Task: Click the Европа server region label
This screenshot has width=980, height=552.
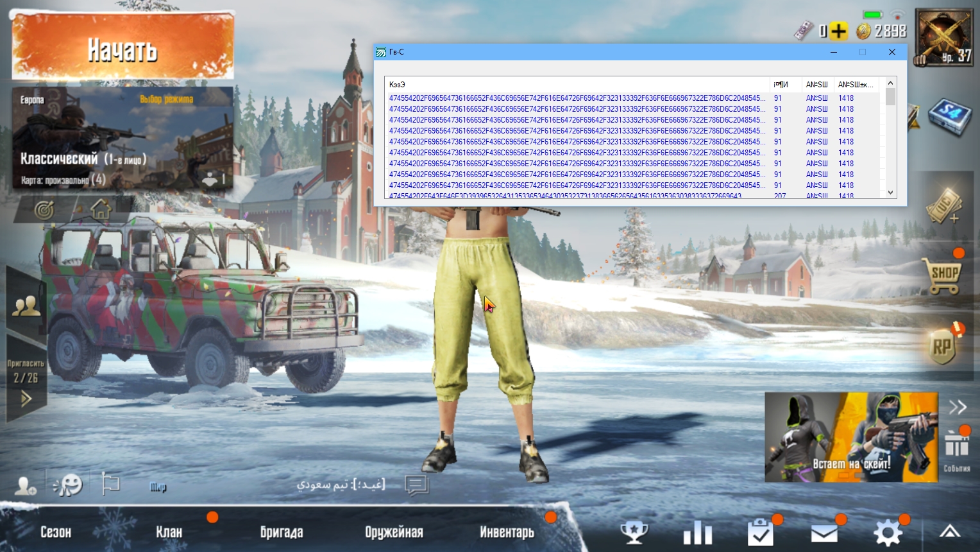Action: pyautogui.click(x=32, y=100)
